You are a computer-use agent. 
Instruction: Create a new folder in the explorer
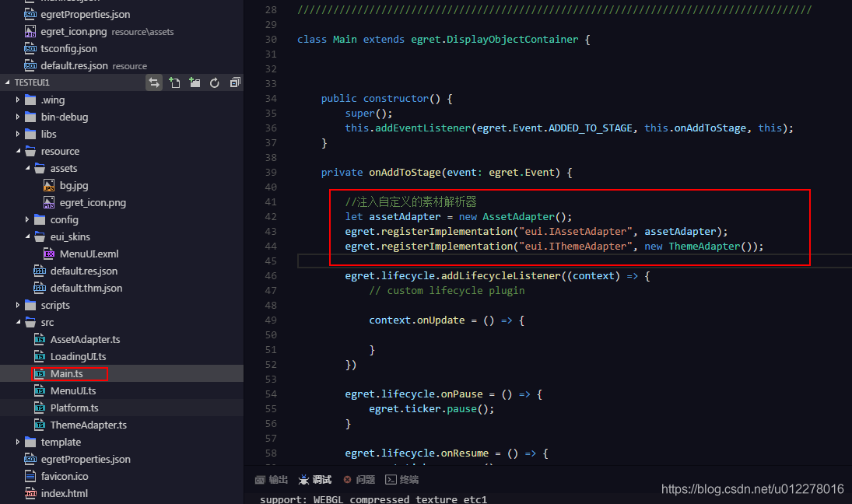click(195, 82)
